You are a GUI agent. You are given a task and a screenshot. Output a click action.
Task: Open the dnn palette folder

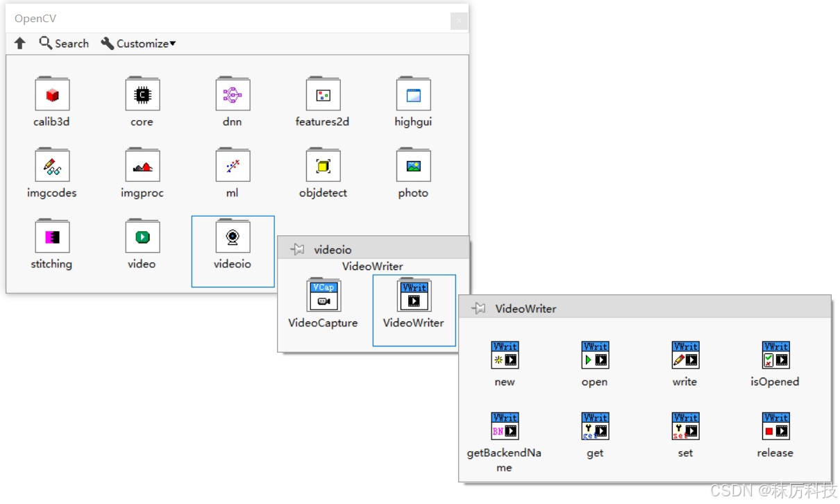coord(233,94)
